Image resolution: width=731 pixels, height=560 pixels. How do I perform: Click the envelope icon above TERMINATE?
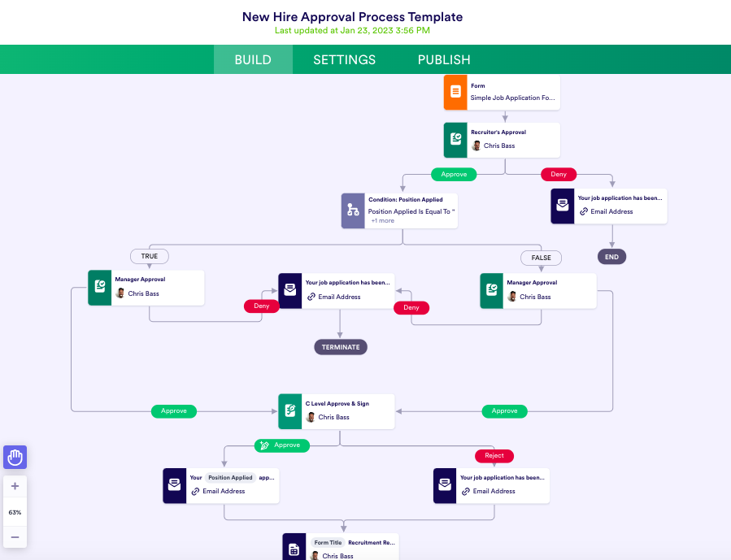[x=290, y=290]
